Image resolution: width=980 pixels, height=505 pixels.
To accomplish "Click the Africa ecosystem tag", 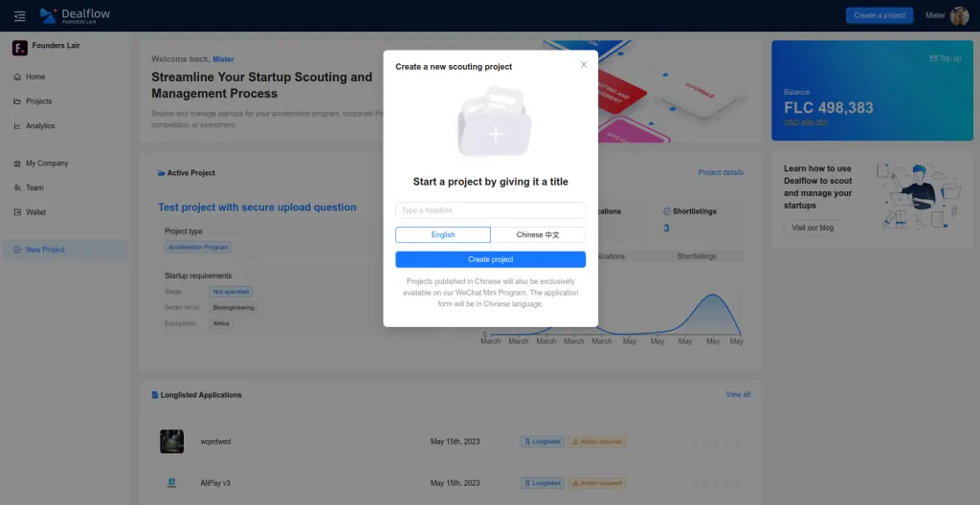I will pos(221,323).
